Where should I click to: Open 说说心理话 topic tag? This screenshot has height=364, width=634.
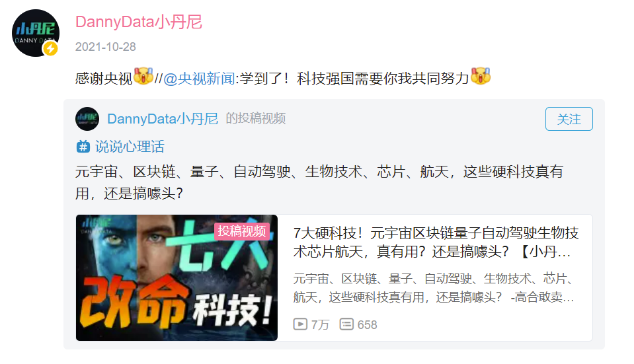(130, 146)
